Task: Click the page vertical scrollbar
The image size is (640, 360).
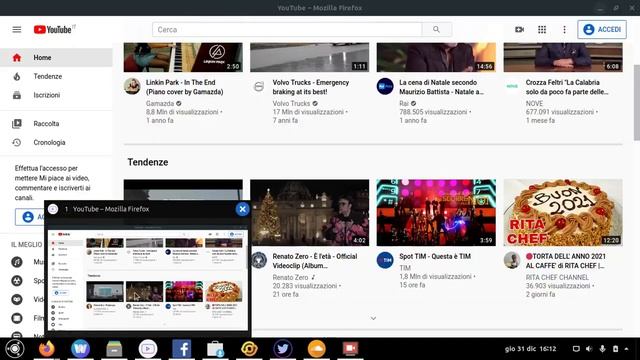Action: click(x=636, y=102)
